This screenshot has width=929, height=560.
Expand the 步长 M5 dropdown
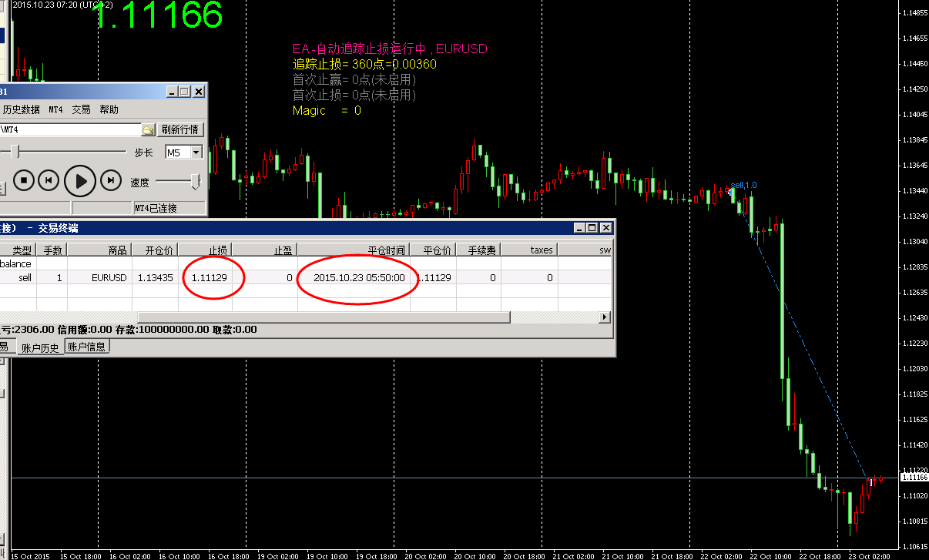[196, 153]
